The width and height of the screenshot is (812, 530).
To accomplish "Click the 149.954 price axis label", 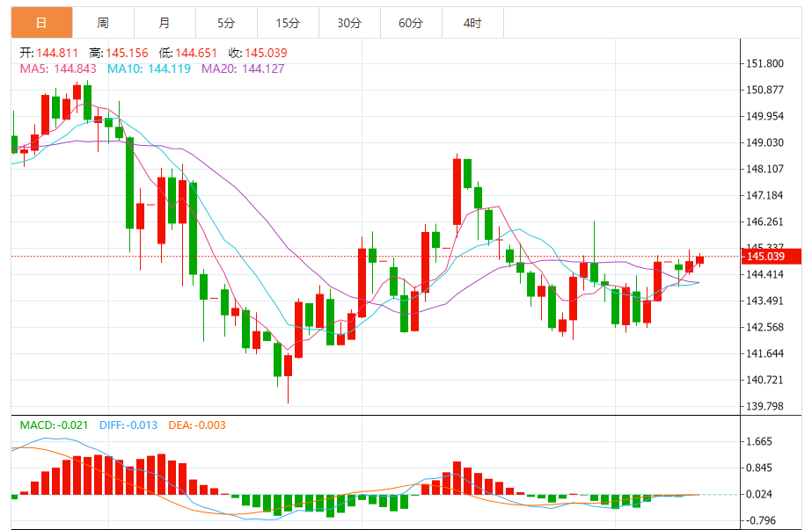I will [x=764, y=116].
